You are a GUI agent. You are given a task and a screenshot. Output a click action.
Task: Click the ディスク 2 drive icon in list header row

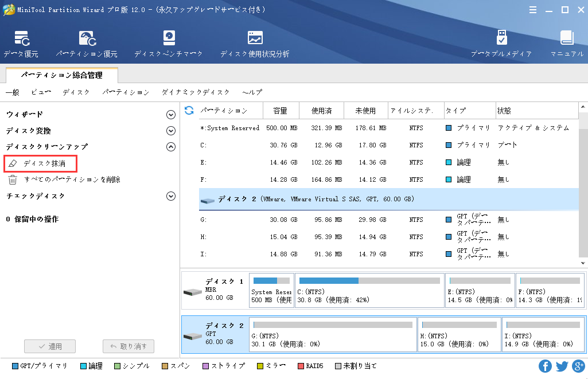point(207,200)
